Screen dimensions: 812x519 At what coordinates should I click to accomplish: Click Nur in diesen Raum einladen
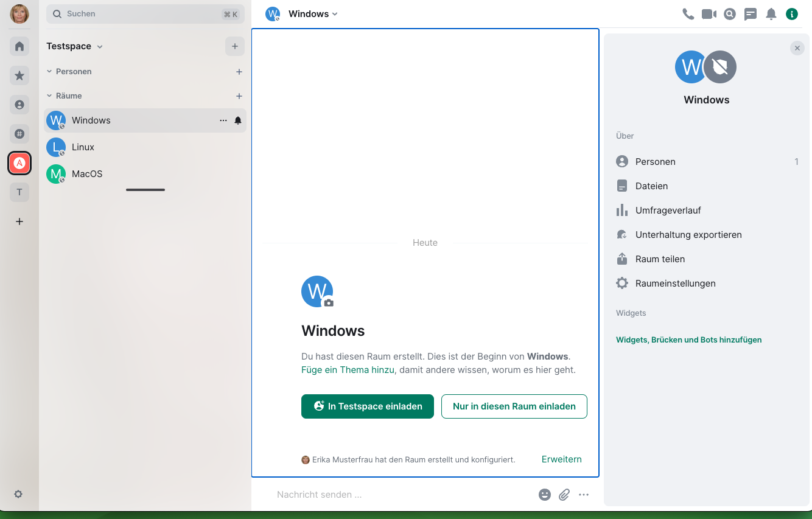click(514, 406)
